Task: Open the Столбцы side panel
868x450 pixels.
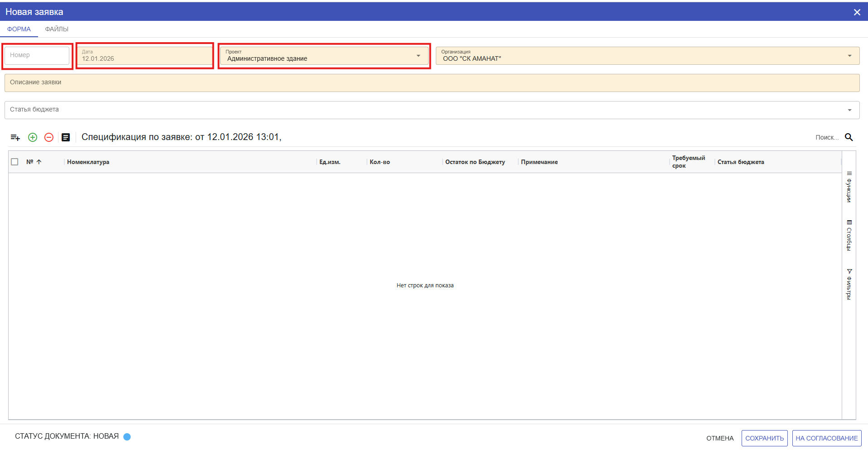Action: point(849,235)
